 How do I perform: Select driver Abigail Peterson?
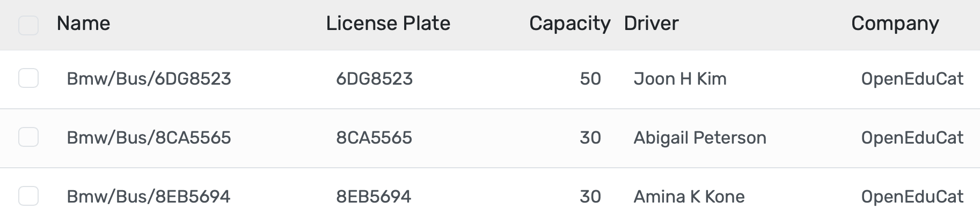point(700,138)
